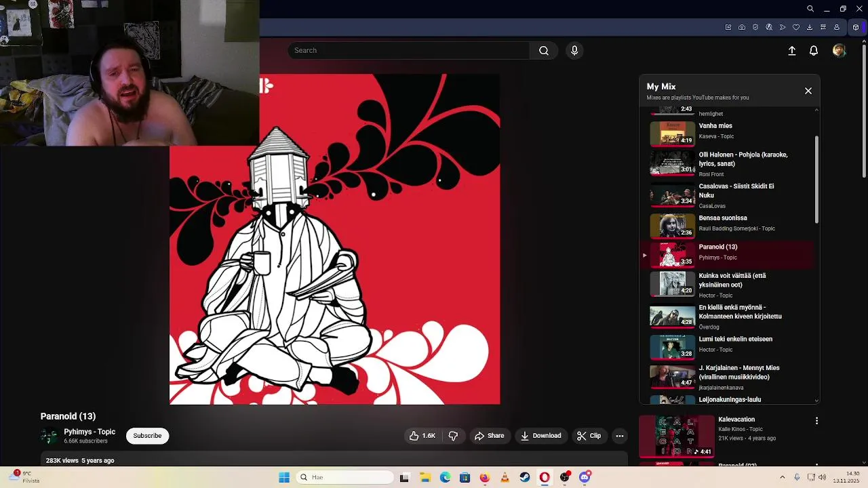Open Opera translate icon

(x=769, y=27)
